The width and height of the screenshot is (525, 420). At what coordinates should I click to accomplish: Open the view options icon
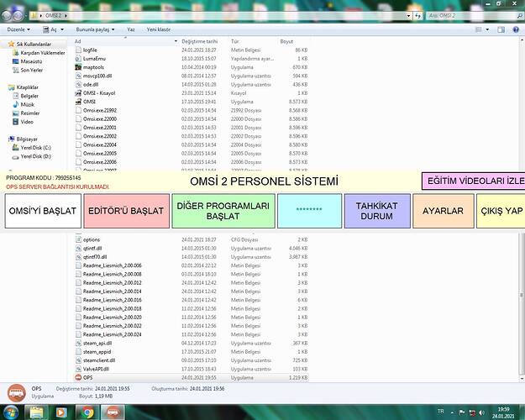(479, 29)
